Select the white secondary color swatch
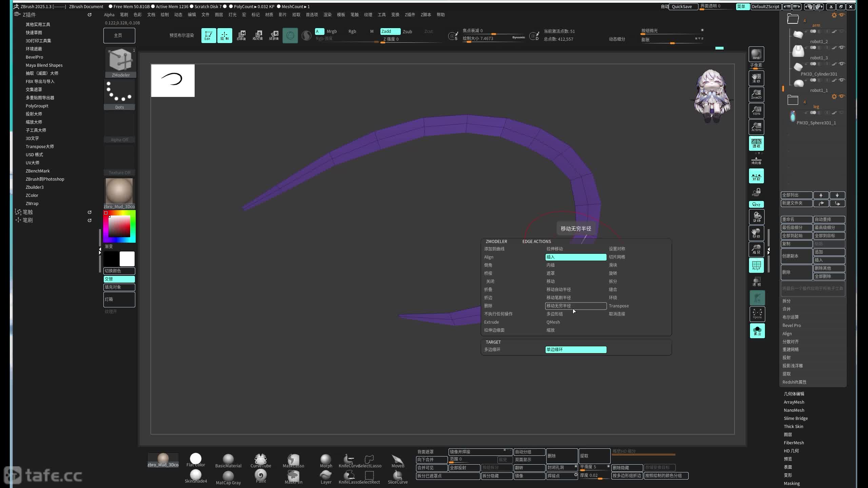The image size is (868, 488). click(x=127, y=259)
